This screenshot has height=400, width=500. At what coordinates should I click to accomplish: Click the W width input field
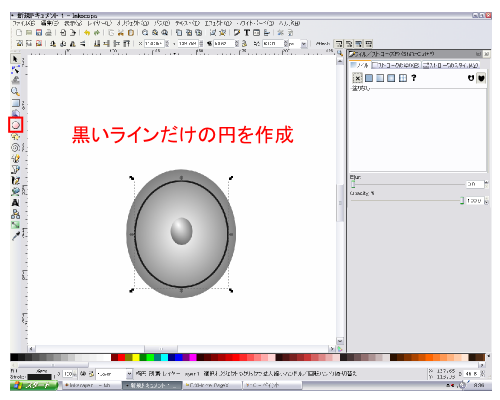(x=224, y=44)
